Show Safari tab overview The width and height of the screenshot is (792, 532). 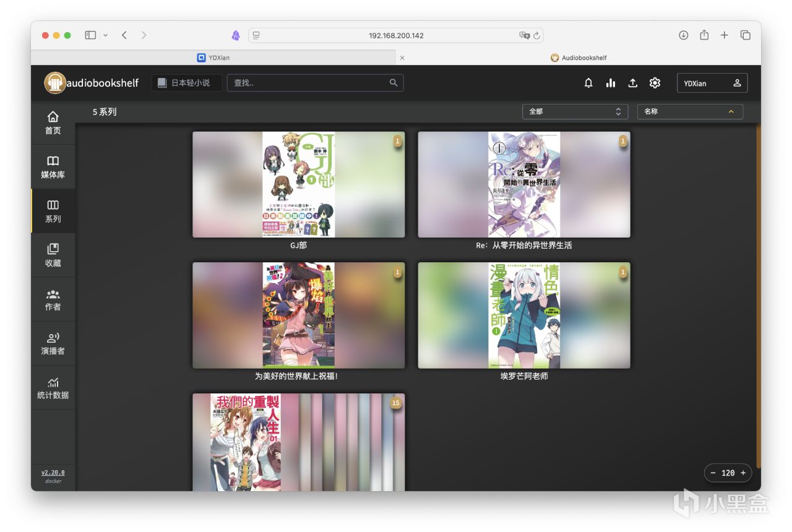pyautogui.click(x=746, y=35)
